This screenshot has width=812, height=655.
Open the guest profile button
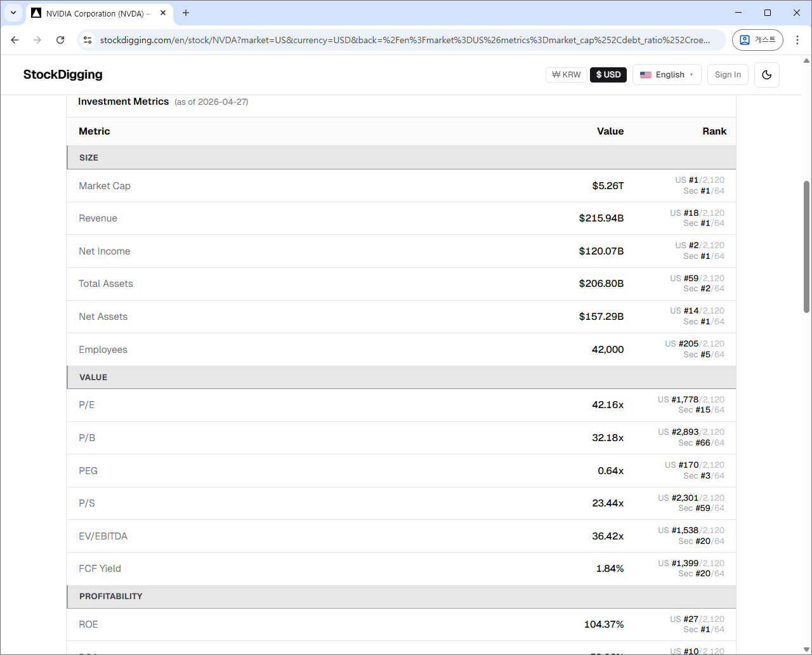click(757, 40)
